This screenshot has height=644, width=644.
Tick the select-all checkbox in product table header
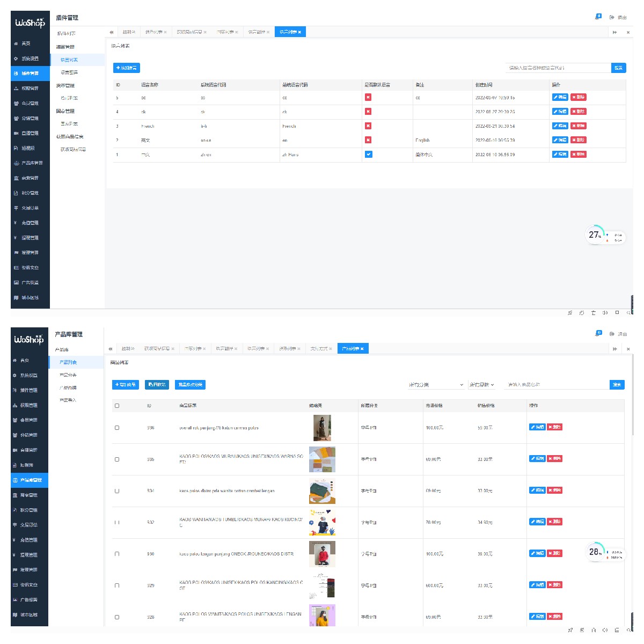[117, 406]
